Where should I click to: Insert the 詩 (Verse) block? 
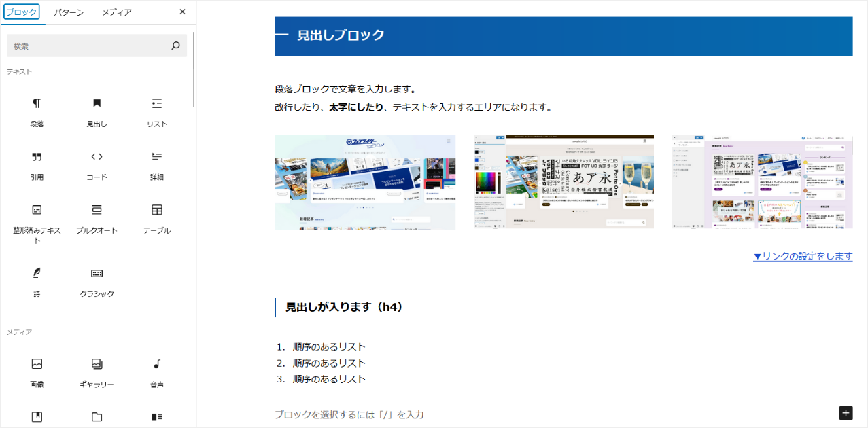[36, 281]
